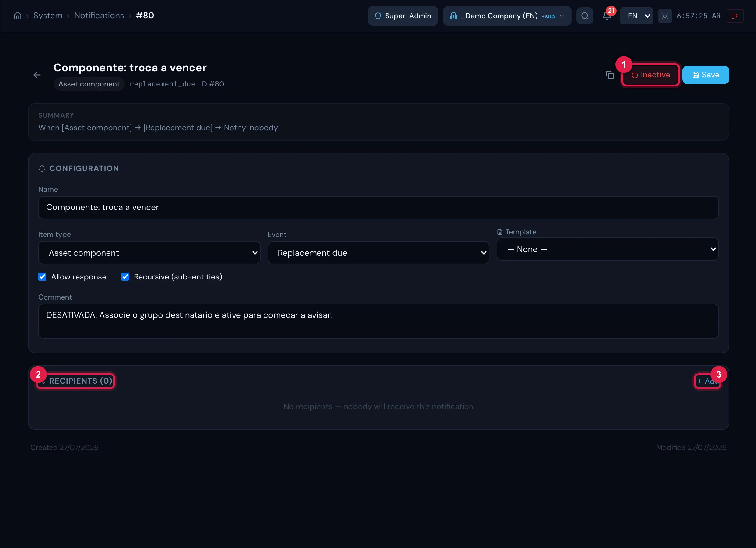Duplicate notification with copy icon
Image resolution: width=756 pixels, height=548 pixels.
610,75
